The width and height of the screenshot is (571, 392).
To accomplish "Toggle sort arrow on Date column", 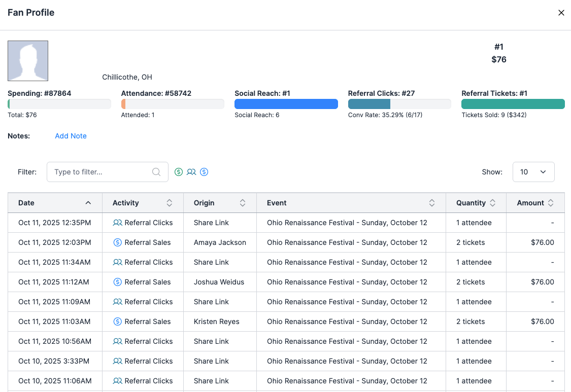I will point(88,203).
